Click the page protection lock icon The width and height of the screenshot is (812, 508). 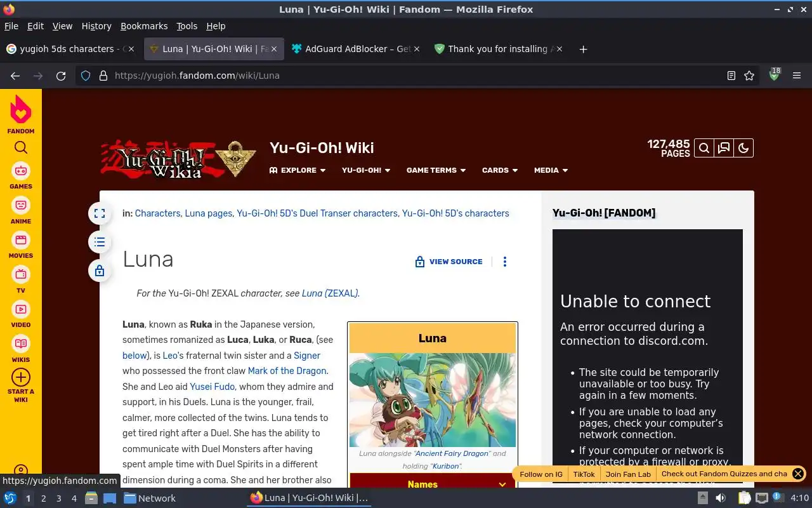(x=100, y=271)
